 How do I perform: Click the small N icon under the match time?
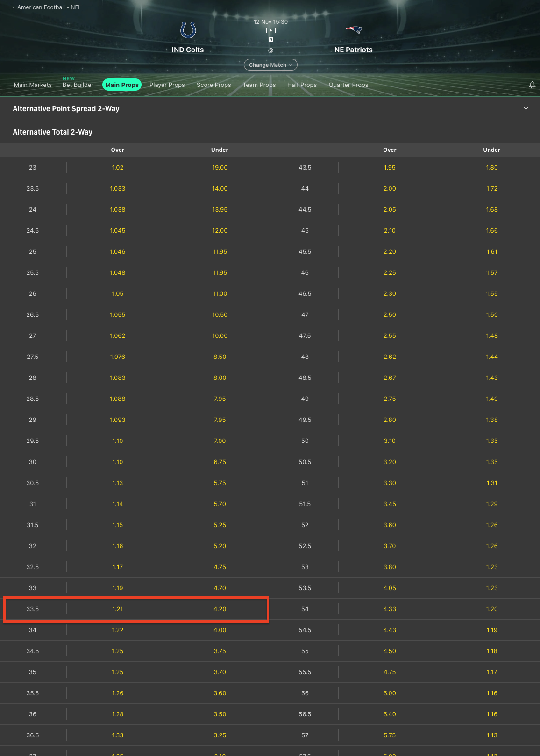tap(270, 39)
